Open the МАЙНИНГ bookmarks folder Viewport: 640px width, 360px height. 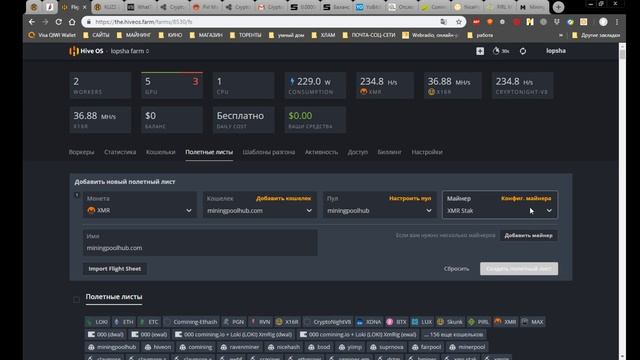point(134,35)
